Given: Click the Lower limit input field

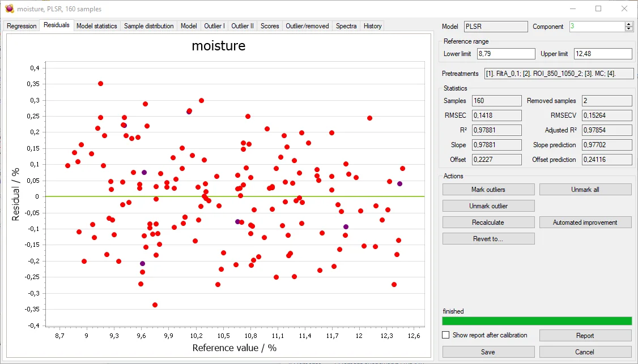Looking at the screenshot, I should point(505,54).
